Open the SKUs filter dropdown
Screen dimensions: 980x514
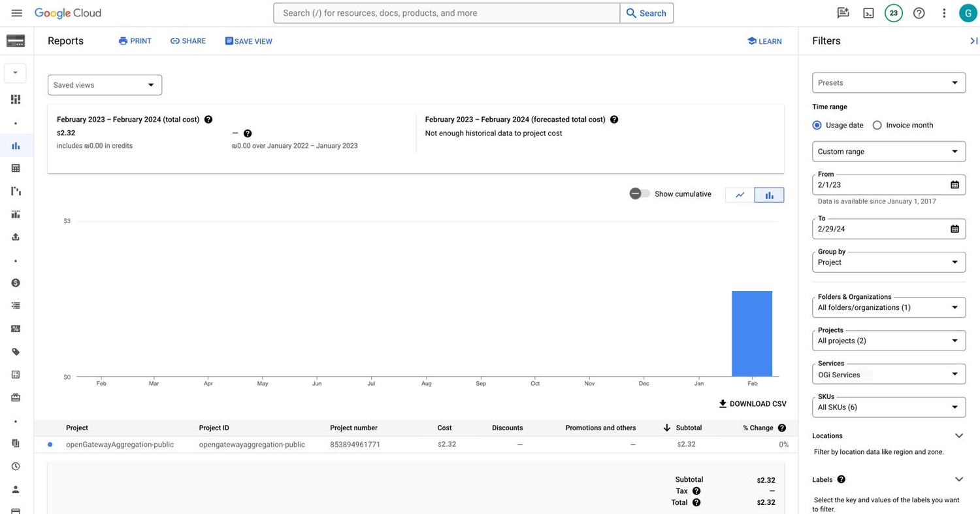click(x=889, y=407)
